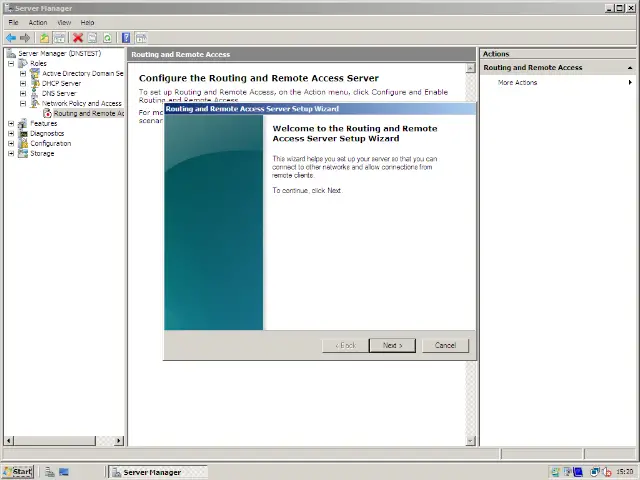
Task: Click the blue Help question mark icon
Action: coord(126,38)
